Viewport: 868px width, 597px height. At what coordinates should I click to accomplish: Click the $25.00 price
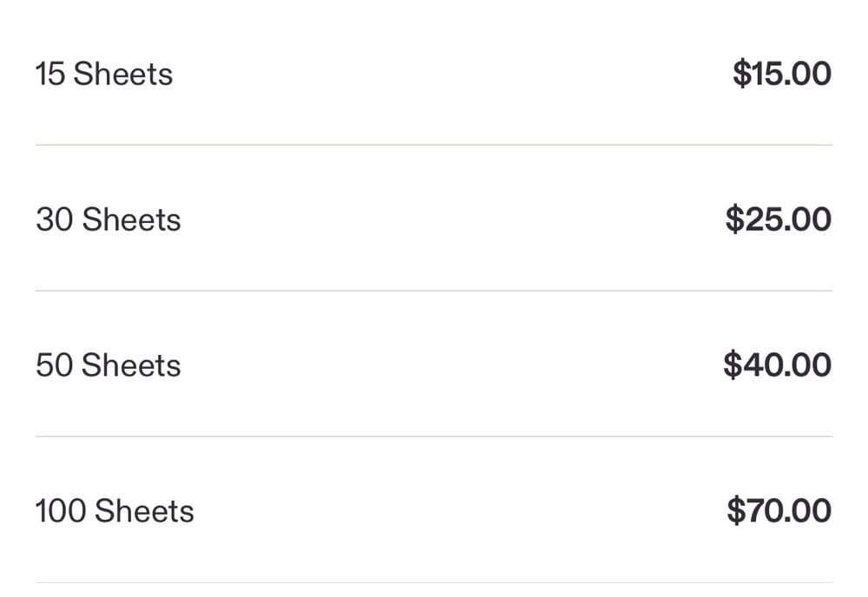[779, 220]
